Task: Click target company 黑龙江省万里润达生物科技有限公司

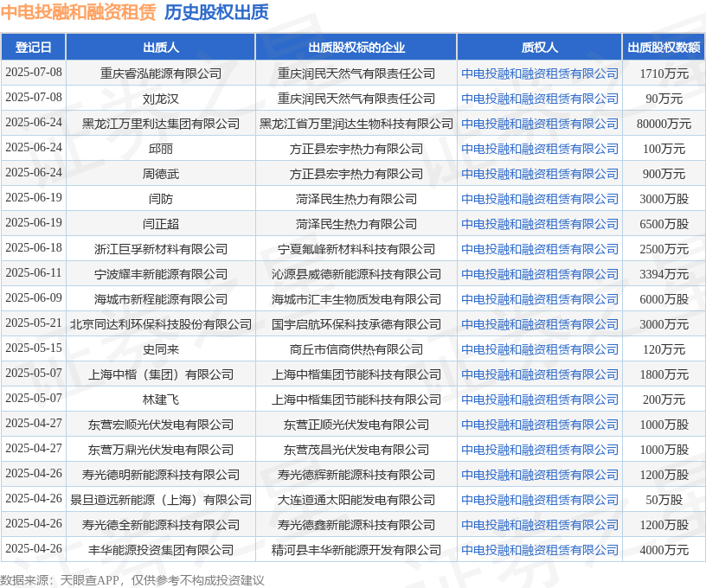Action: pos(356,124)
